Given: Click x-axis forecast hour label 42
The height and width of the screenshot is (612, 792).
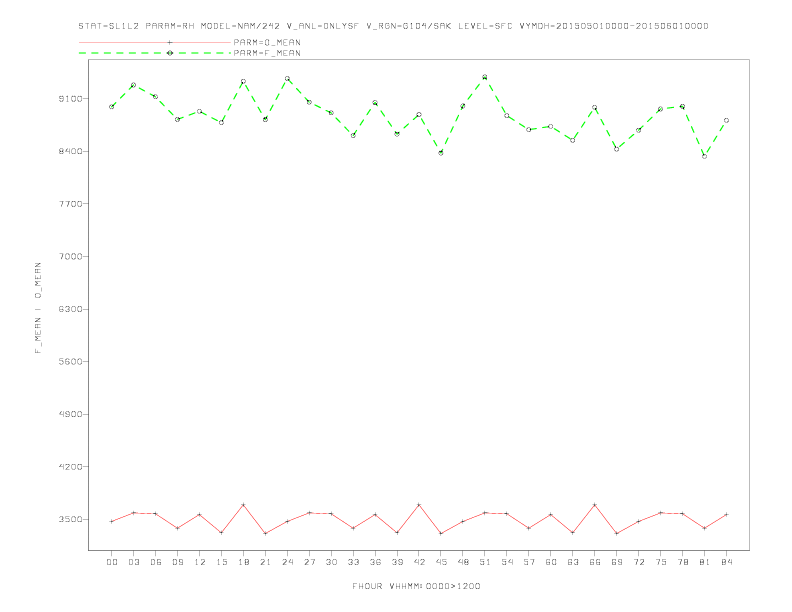Looking at the screenshot, I should (419, 562).
